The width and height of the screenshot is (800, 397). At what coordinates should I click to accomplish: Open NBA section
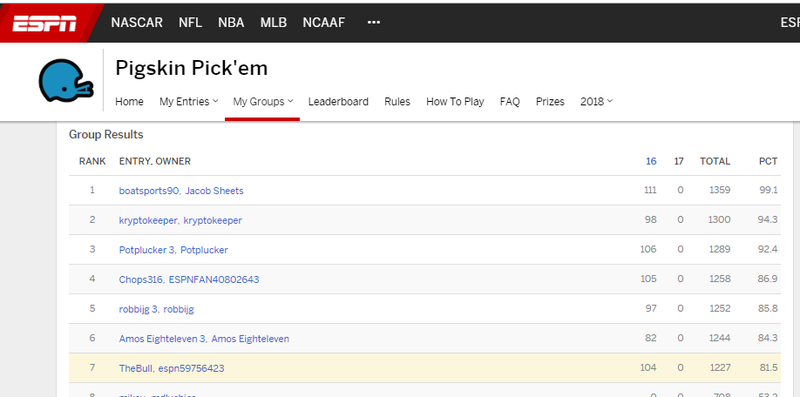pos(231,22)
